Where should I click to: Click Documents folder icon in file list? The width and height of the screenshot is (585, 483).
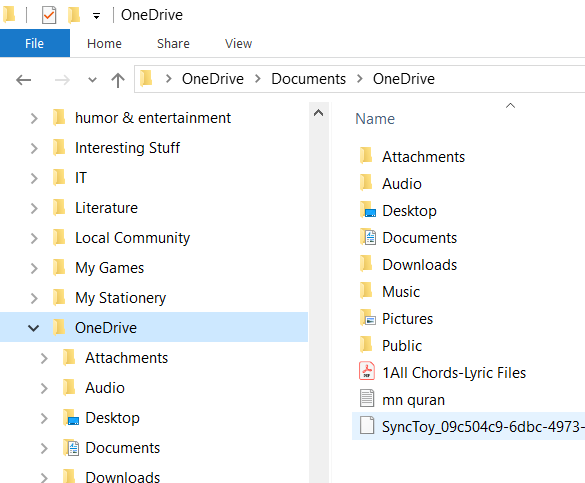tap(367, 237)
